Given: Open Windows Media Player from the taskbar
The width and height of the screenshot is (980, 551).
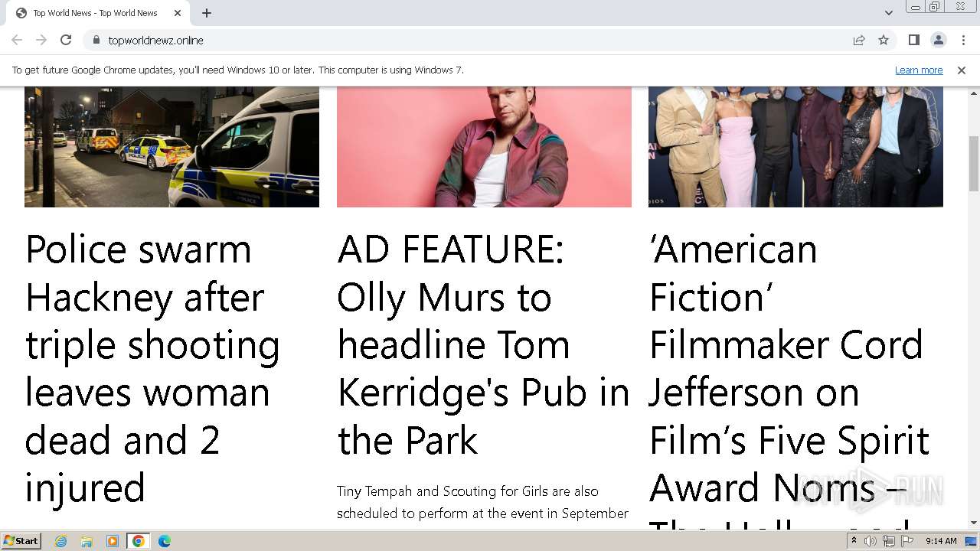Looking at the screenshot, I should (x=113, y=541).
